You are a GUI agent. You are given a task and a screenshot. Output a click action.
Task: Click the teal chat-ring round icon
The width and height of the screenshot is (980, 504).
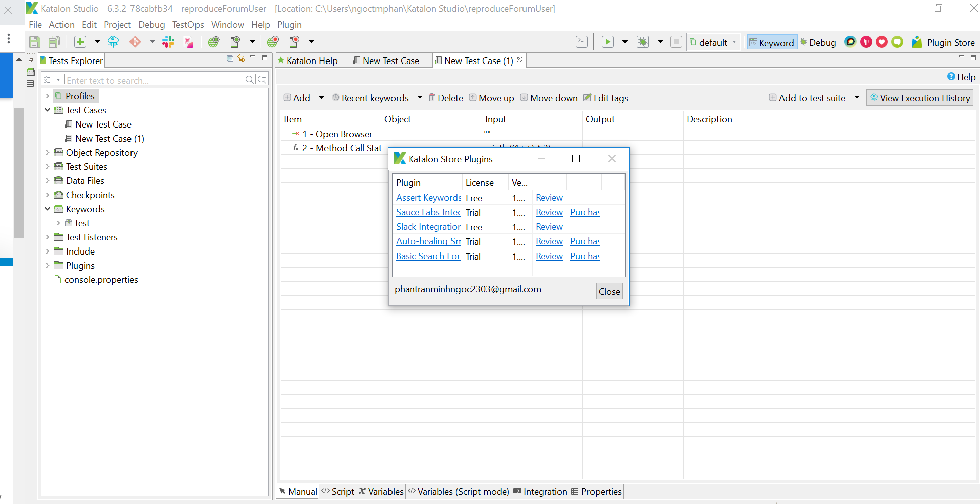coord(850,42)
